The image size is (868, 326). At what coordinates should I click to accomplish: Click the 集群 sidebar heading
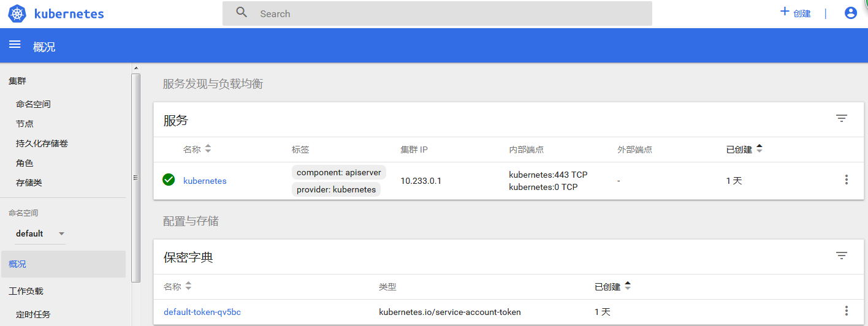tap(17, 81)
